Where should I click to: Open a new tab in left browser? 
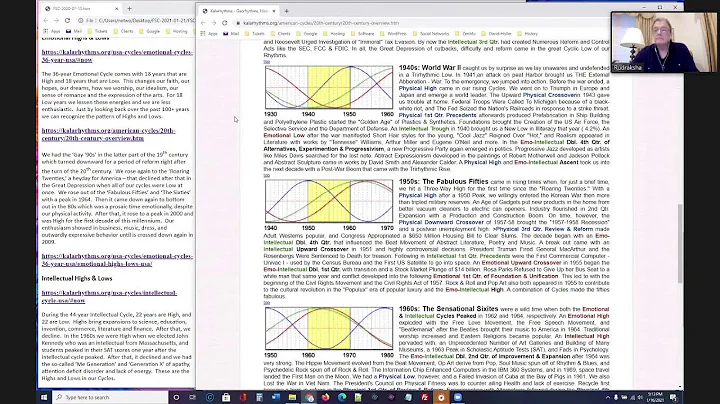coord(129,9)
